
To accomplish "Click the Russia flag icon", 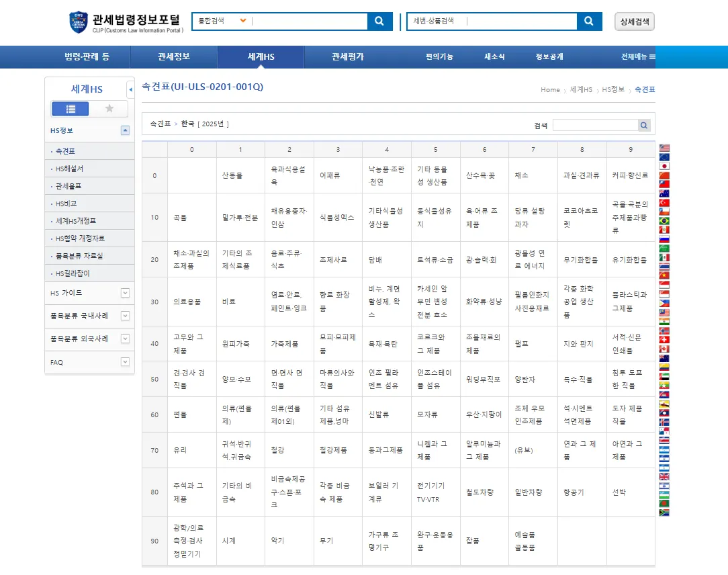I will pyautogui.click(x=664, y=239).
